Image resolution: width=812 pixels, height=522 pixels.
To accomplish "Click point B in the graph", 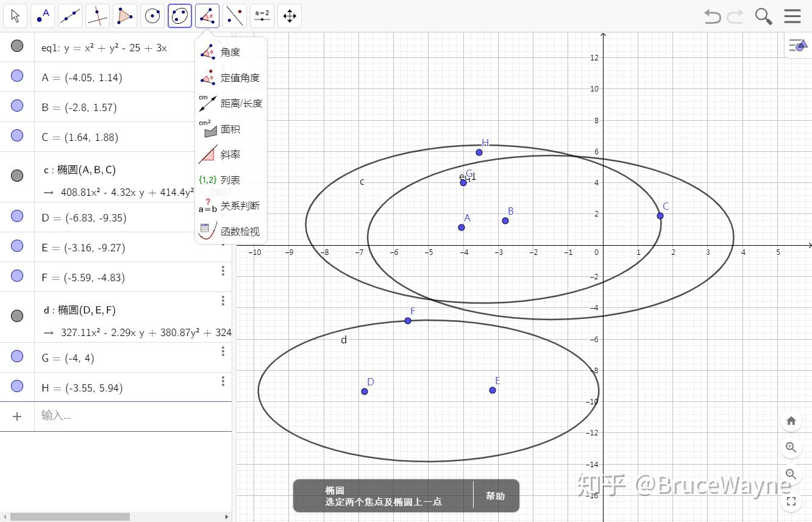I will [x=505, y=221].
